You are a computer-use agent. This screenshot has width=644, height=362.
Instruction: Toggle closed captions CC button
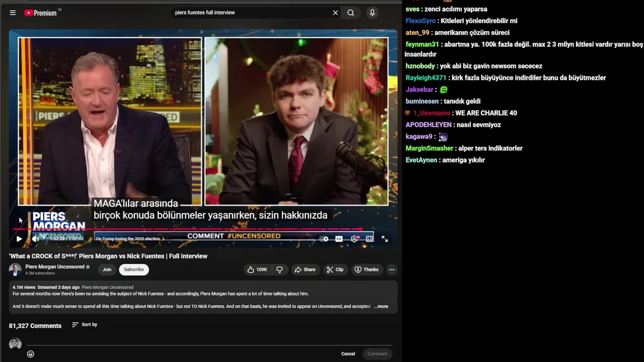click(339, 239)
